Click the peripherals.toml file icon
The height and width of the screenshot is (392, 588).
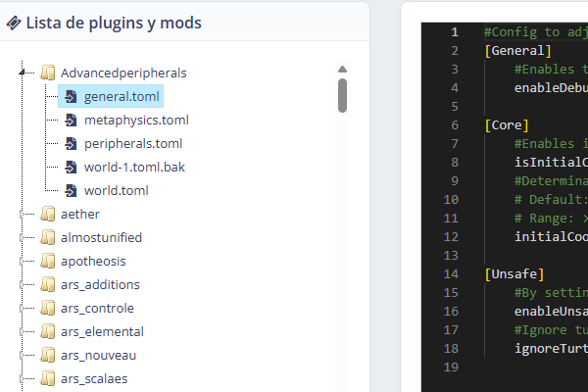tap(72, 143)
